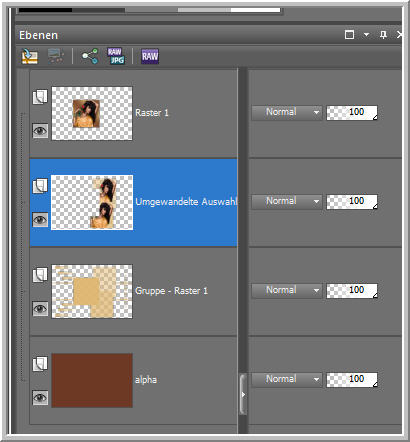Click the pages icon on Raster 1 layer
Image resolution: width=410 pixels, height=442 pixels.
coord(40,97)
